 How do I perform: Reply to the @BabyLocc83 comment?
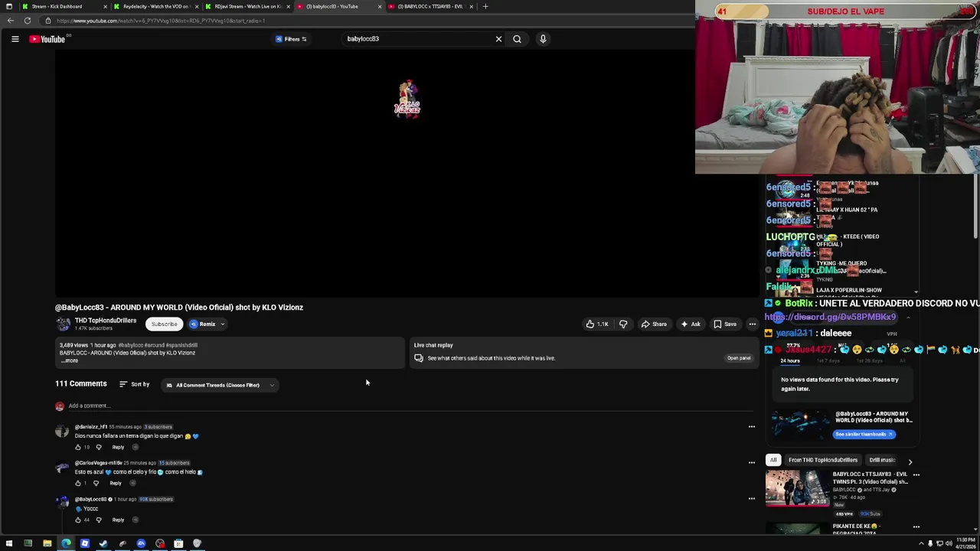tap(118, 520)
